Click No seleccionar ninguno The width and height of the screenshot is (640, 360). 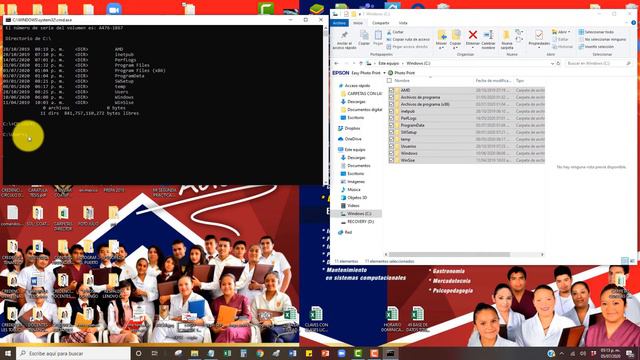pos(602,39)
